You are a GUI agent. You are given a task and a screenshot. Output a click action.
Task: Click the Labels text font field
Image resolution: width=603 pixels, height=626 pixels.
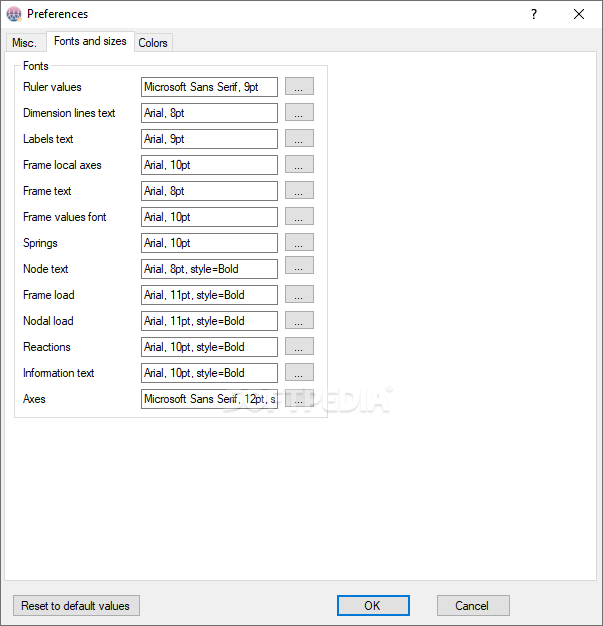209,139
